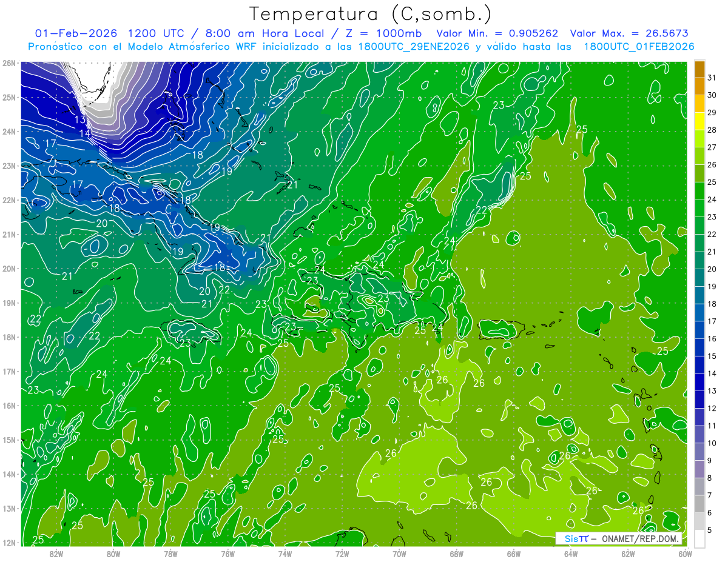The image size is (728, 562).
Task: Click the title 'Temperatura (C,somb.)'
Action: click(x=370, y=14)
